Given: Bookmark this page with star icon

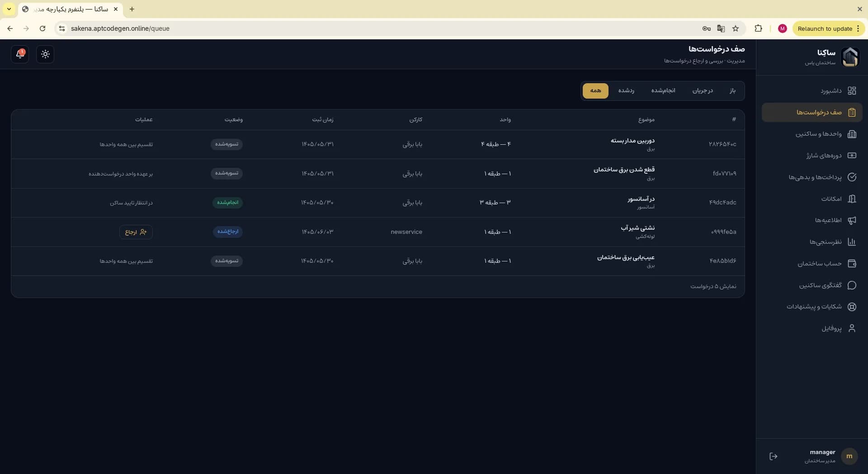Looking at the screenshot, I should point(736,28).
